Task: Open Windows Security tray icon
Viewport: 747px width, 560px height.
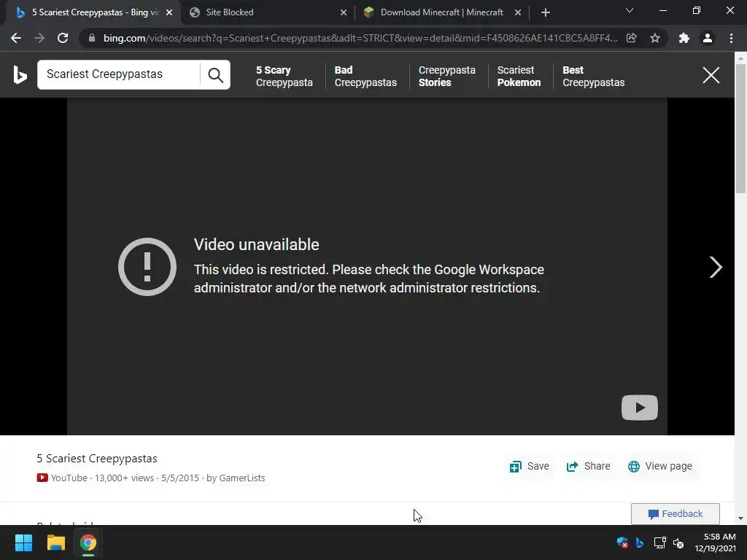Action: (622, 542)
